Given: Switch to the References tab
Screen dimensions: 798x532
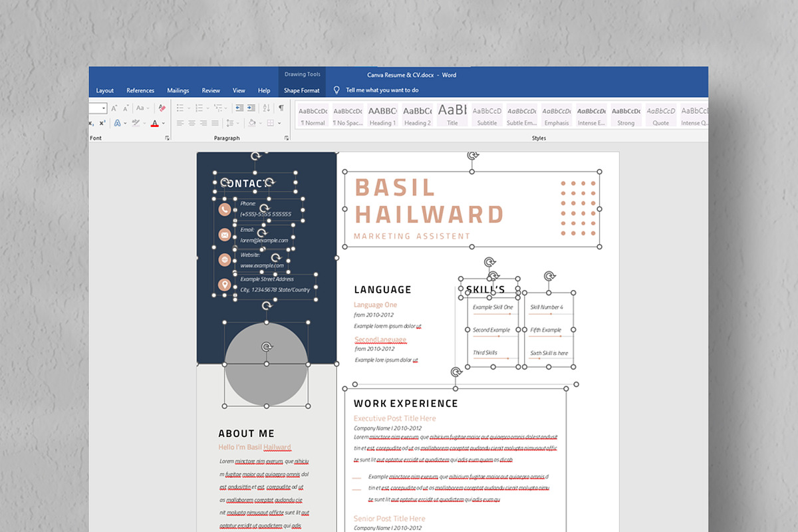Looking at the screenshot, I should click(140, 90).
